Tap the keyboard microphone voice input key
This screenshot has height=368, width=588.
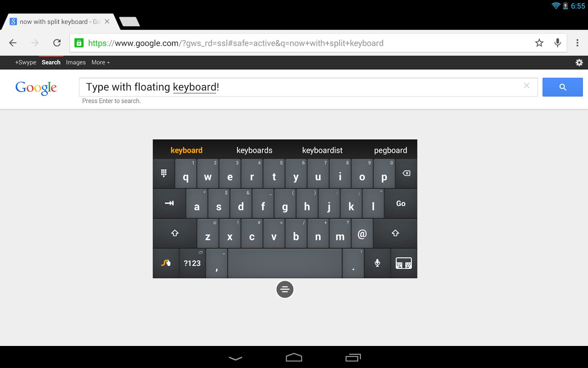377,263
